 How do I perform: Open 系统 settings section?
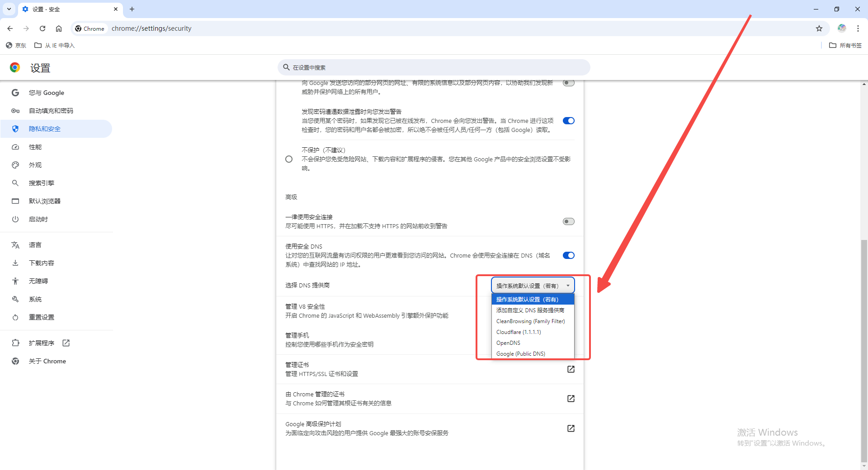coord(57,299)
